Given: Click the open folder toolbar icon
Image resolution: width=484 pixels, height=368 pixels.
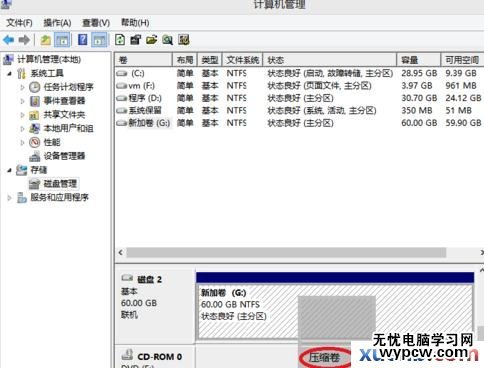Looking at the screenshot, I should coord(152,40).
